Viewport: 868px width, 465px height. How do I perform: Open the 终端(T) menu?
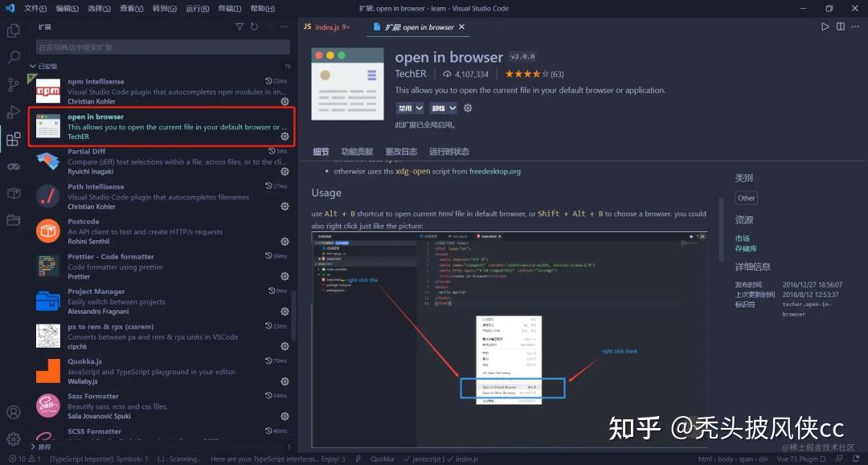(x=230, y=8)
